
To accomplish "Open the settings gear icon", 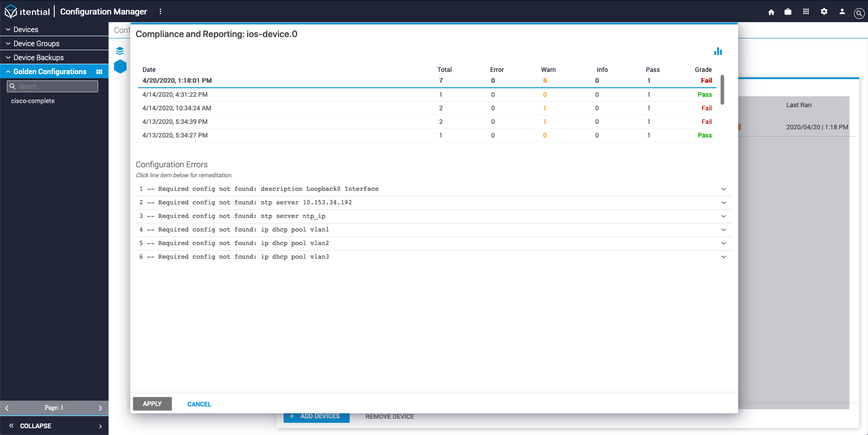I will (x=824, y=12).
